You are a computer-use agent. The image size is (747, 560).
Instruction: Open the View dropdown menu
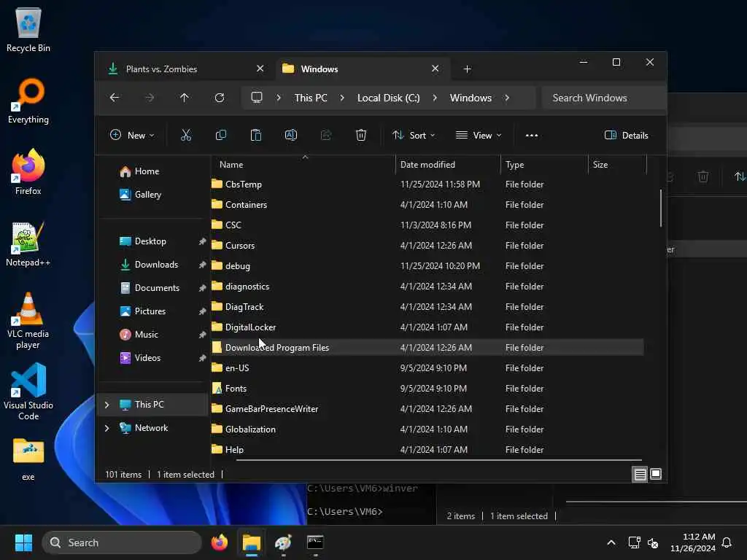point(479,135)
